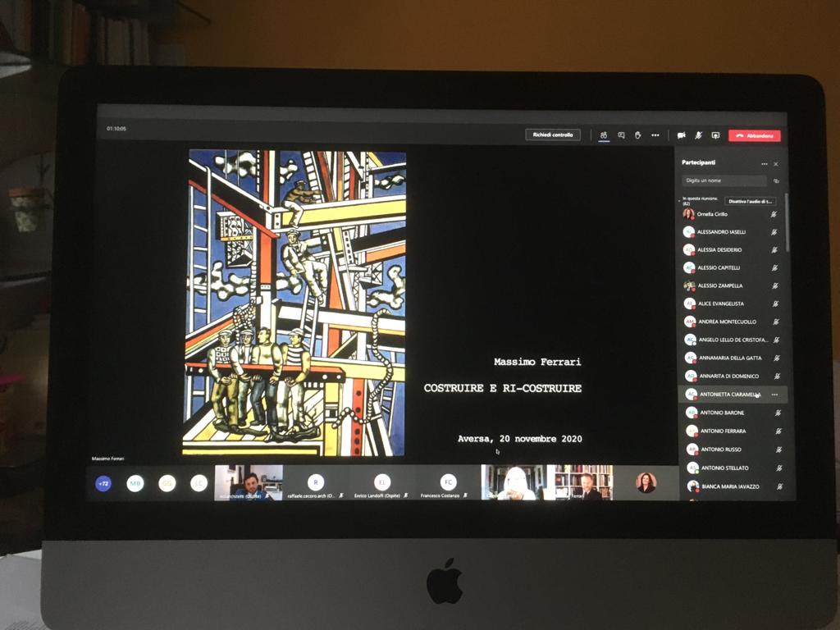Viewport: 840px width, 630px height.
Task: Select participant BIANCA MARIA IAVAZZO
Action: [736, 486]
